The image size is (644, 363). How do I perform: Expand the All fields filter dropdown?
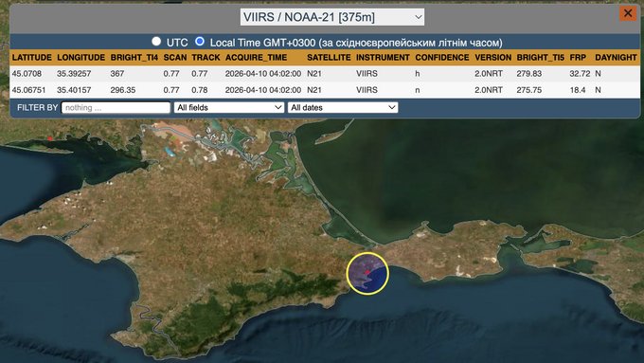(229, 107)
